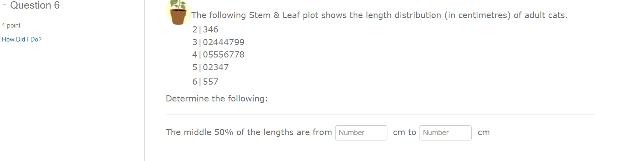Click the final 'cm' unit label
644x161 pixels.
tap(484, 133)
